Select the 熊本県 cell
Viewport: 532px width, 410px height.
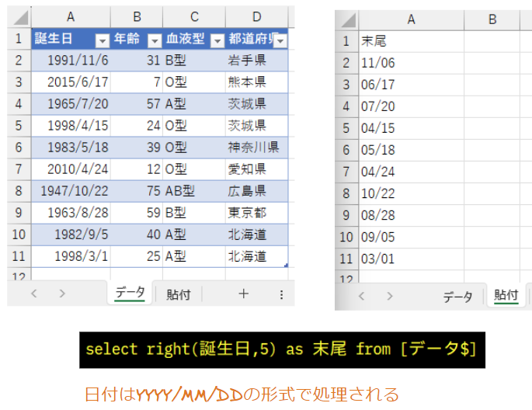257,82
